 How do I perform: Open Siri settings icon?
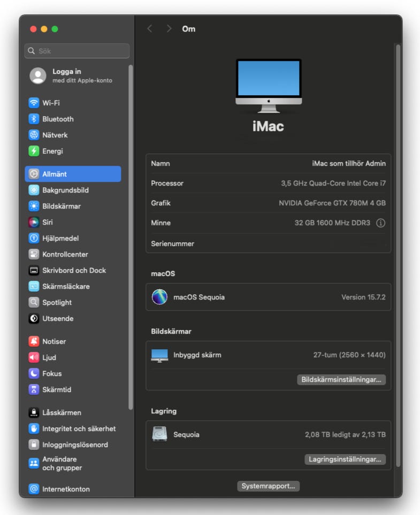tap(34, 222)
